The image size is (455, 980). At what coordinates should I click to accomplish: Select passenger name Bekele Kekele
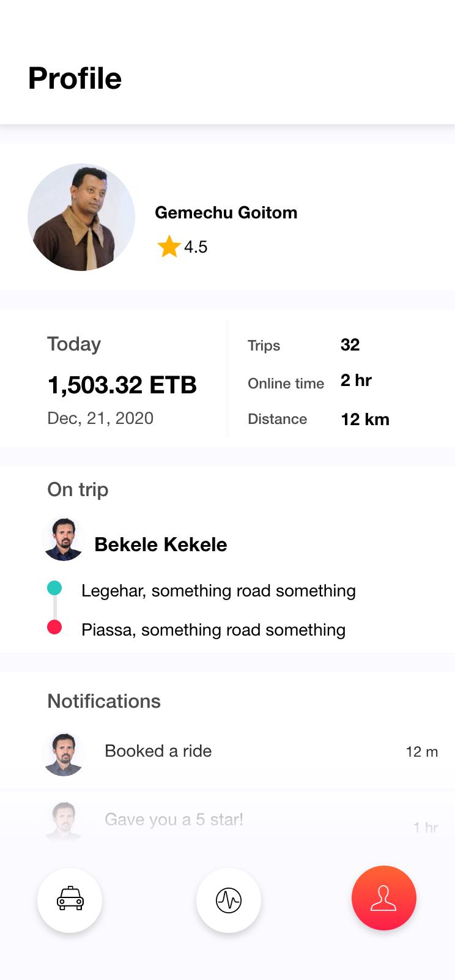pyautogui.click(x=161, y=544)
